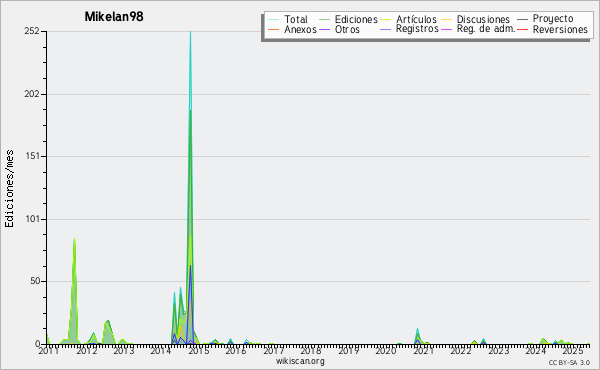Image resolution: width=600 pixels, height=370 pixels.
Task: Select the Proyecto legend entry
Action: click(x=553, y=19)
